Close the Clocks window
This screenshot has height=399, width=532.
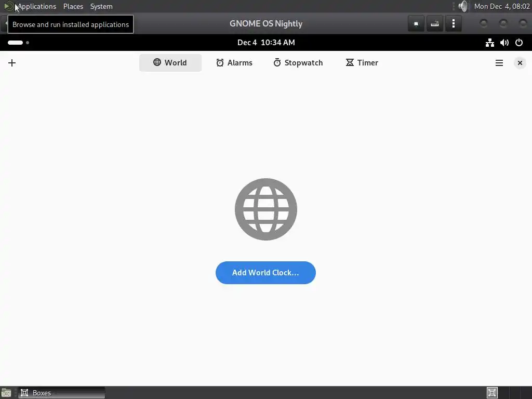520,63
